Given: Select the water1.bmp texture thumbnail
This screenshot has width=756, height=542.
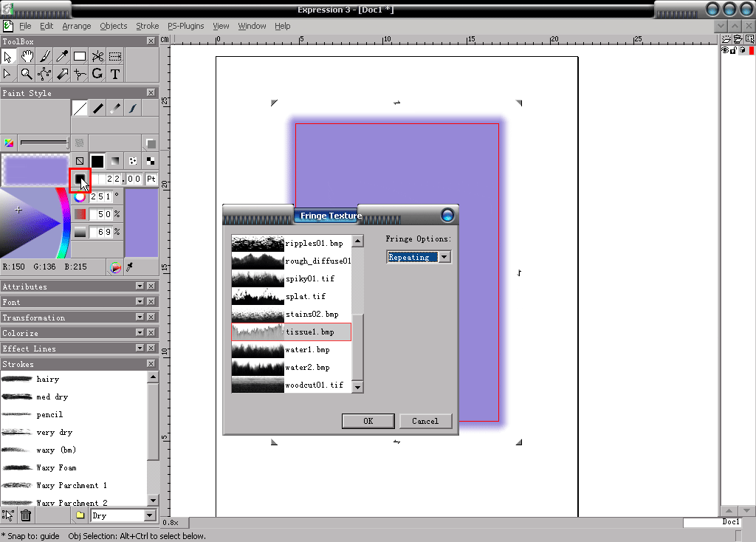Looking at the screenshot, I should tap(258, 349).
